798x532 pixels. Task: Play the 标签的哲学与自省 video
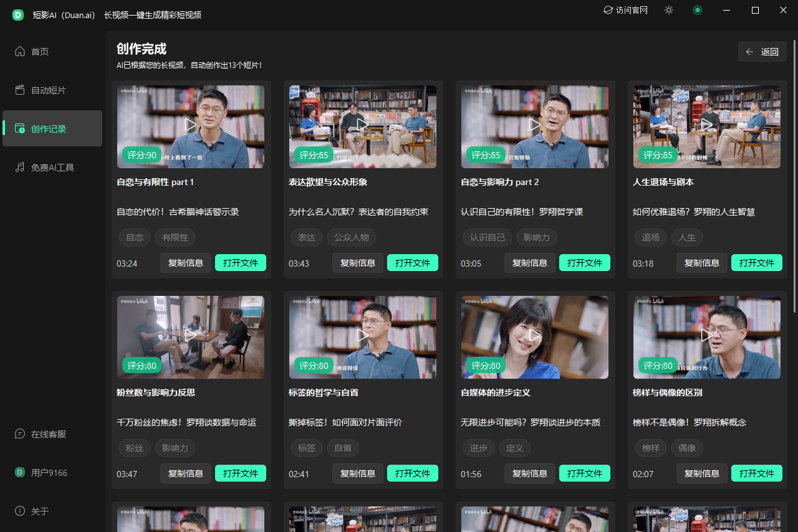363,335
